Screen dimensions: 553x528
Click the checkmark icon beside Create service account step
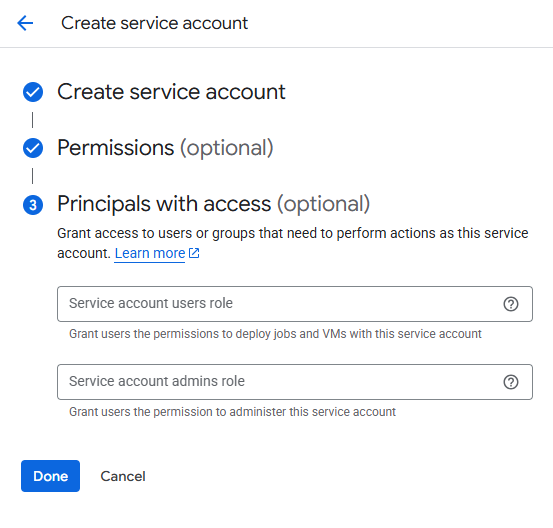pos(33,92)
